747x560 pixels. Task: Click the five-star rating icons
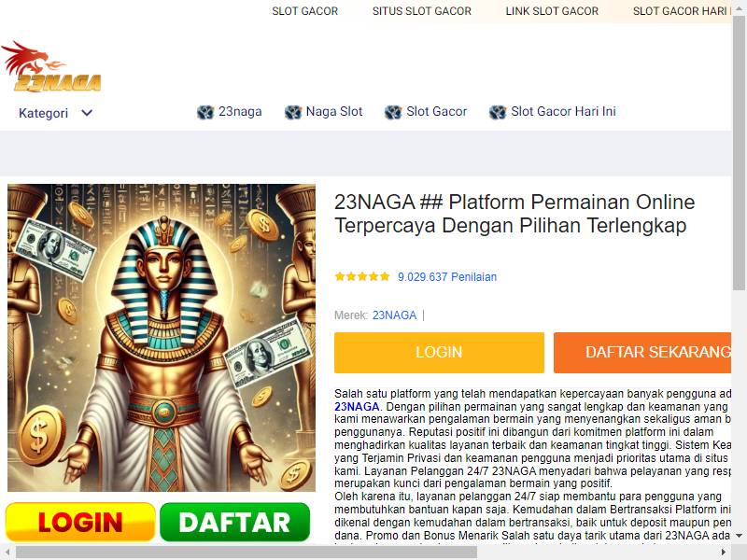pos(362,276)
